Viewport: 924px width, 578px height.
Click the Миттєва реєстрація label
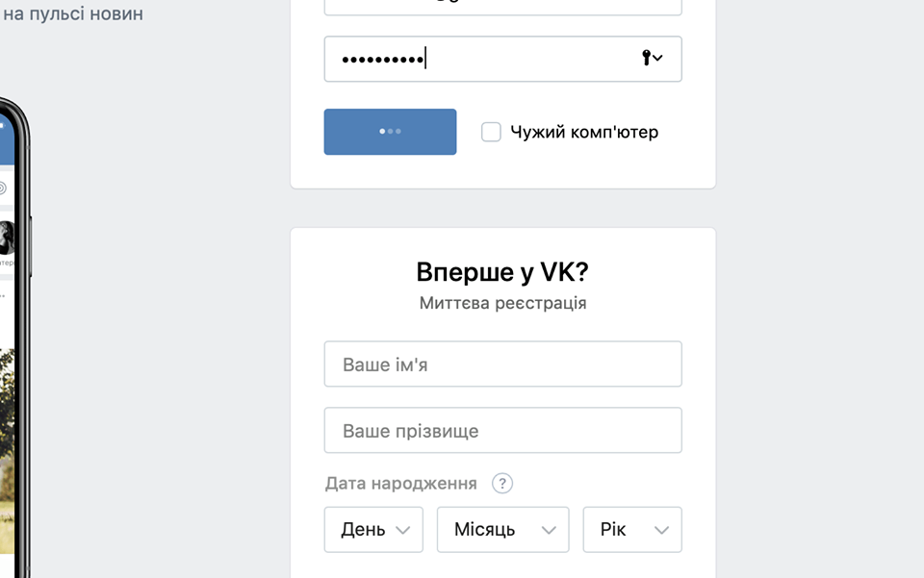(x=502, y=303)
